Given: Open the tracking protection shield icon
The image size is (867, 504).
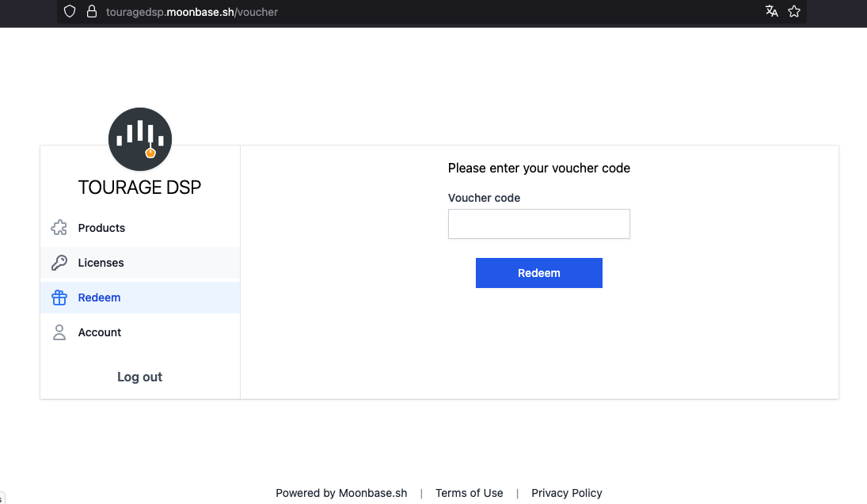Looking at the screenshot, I should pyautogui.click(x=70, y=12).
